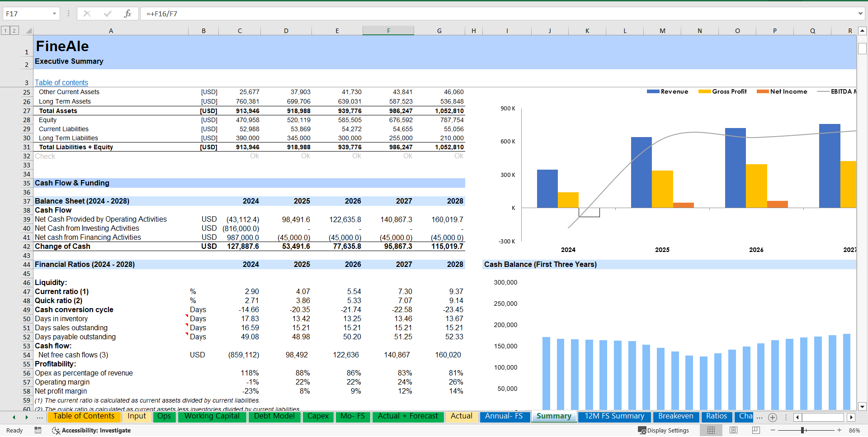Open the Ops sheet tab
868x437 pixels.
164,416
